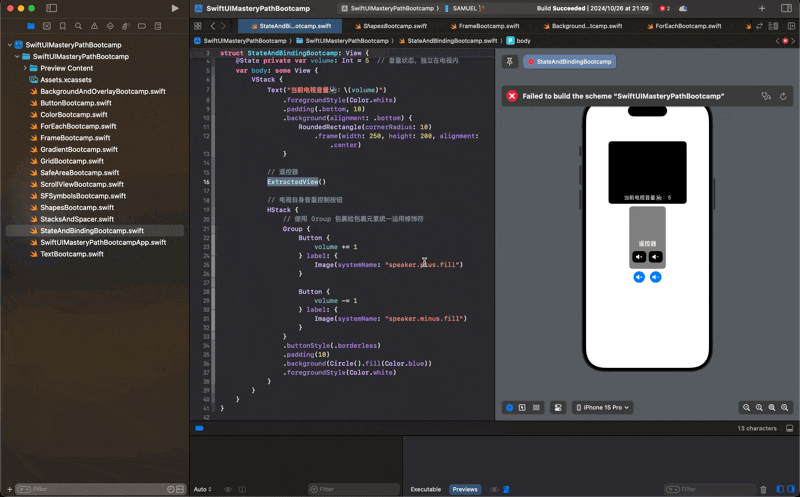Pin the current preview
The image size is (800, 497).
tap(509, 62)
